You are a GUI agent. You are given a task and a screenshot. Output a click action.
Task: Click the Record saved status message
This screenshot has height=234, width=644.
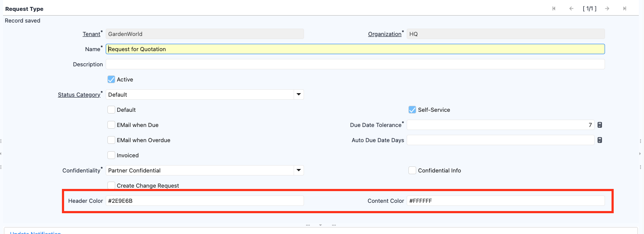coord(23,20)
